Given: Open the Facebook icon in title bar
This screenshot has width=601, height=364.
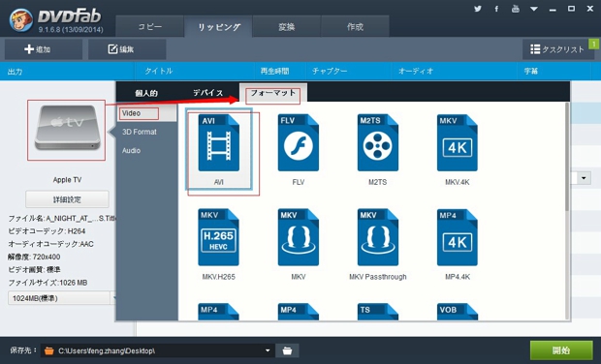Looking at the screenshot, I should (x=496, y=9).
